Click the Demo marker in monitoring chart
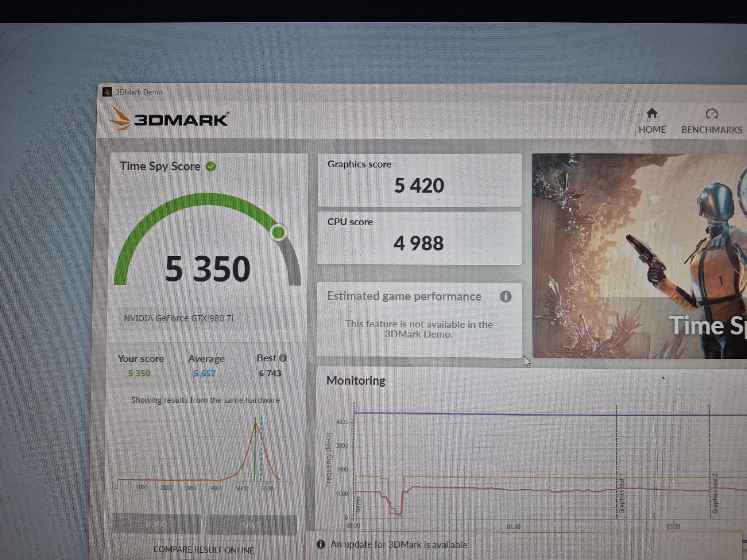The height and width of the screenshot is (560, 747). point(358,504)
